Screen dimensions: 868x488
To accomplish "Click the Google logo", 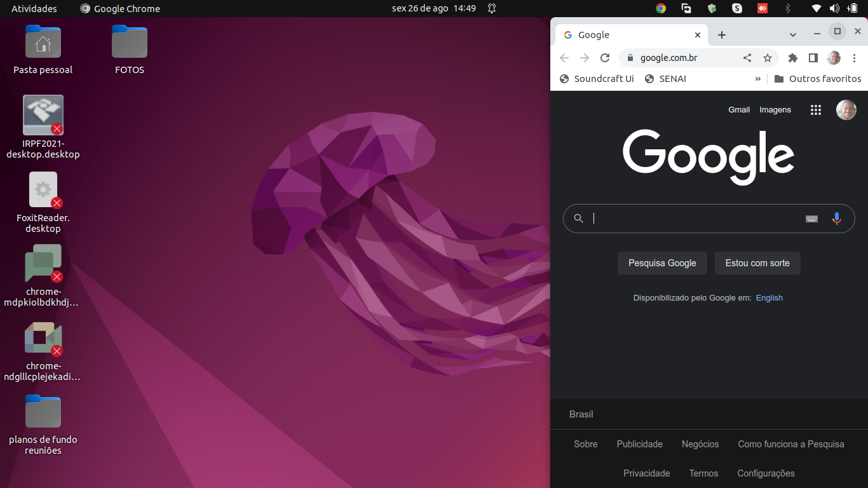I will click(x=709, y=157).
